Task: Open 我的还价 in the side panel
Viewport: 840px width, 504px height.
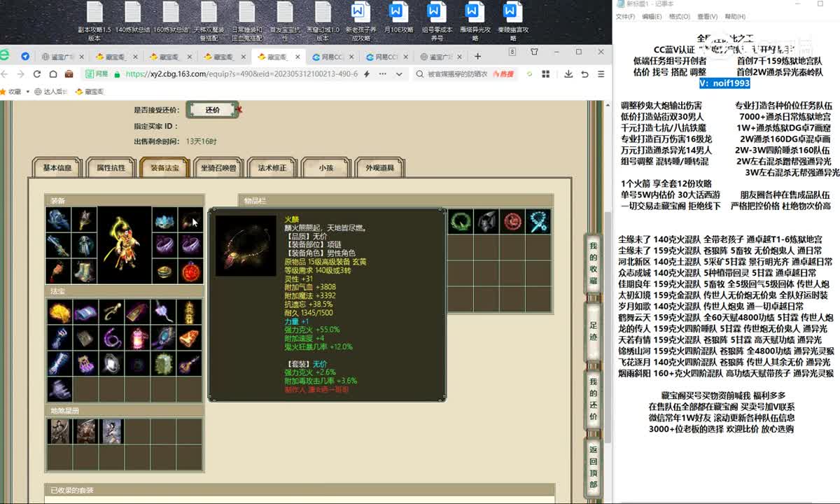Action: pyautogui.click(x=593, y=400)
